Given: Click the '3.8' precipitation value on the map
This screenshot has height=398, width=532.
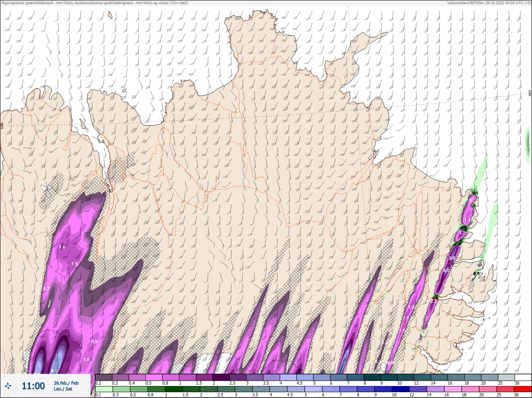Looking at the screenshot, I should click(452, 258).
